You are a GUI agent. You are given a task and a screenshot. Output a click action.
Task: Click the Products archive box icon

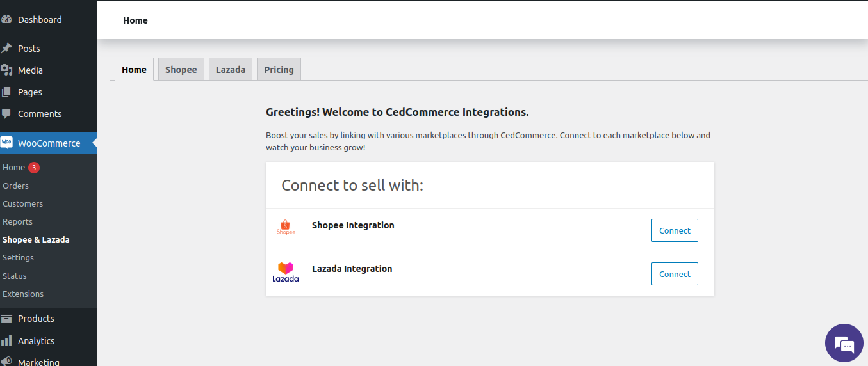click(6, 319)
